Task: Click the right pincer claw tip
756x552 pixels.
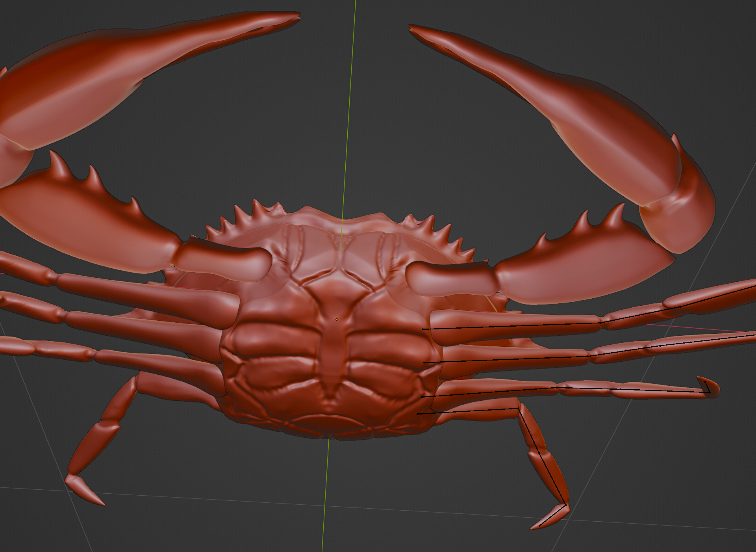Action: click(411, 27)
